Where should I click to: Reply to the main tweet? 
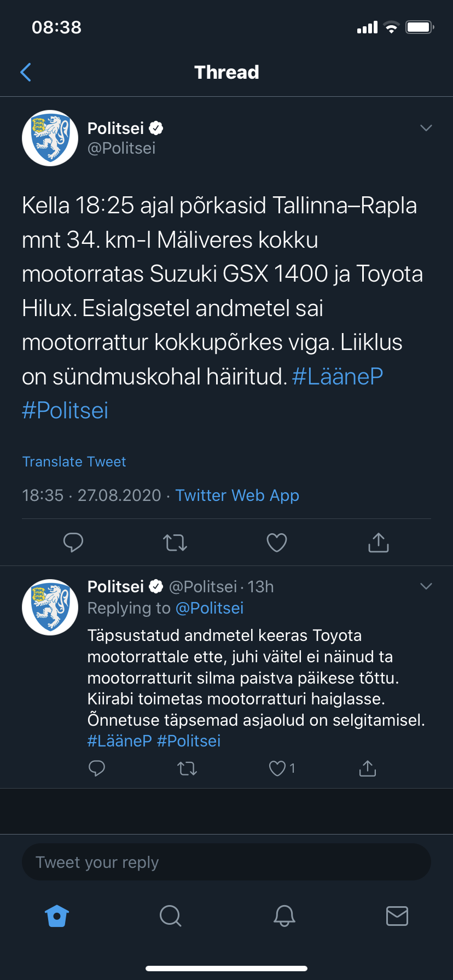[x=73, y=542]
